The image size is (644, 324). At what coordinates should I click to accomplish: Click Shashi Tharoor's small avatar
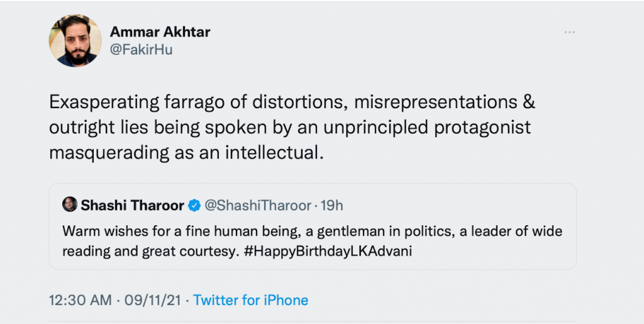70,205
